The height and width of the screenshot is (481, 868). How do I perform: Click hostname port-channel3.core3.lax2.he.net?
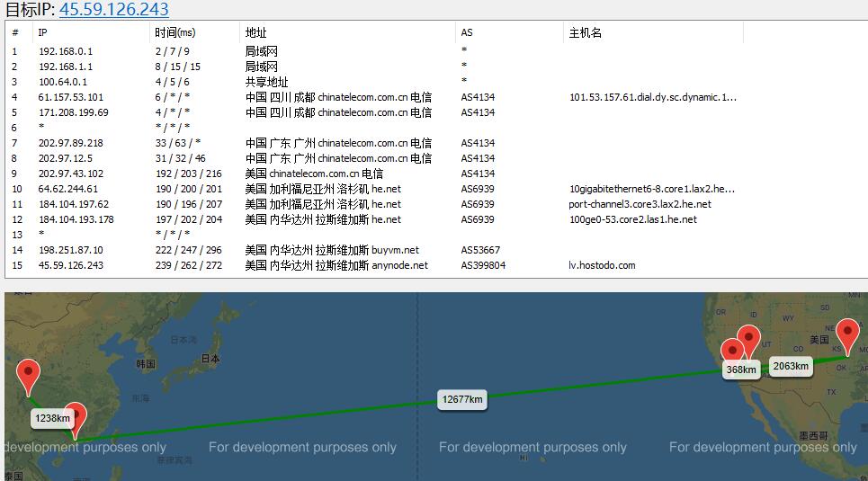[x=640, y=204]
